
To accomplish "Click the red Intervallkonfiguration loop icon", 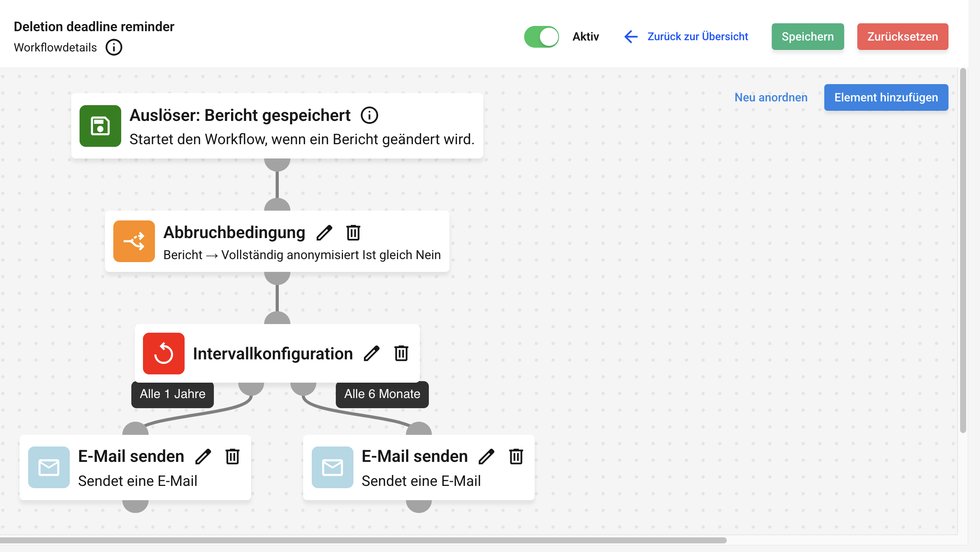I will click(x=164, y=353).
